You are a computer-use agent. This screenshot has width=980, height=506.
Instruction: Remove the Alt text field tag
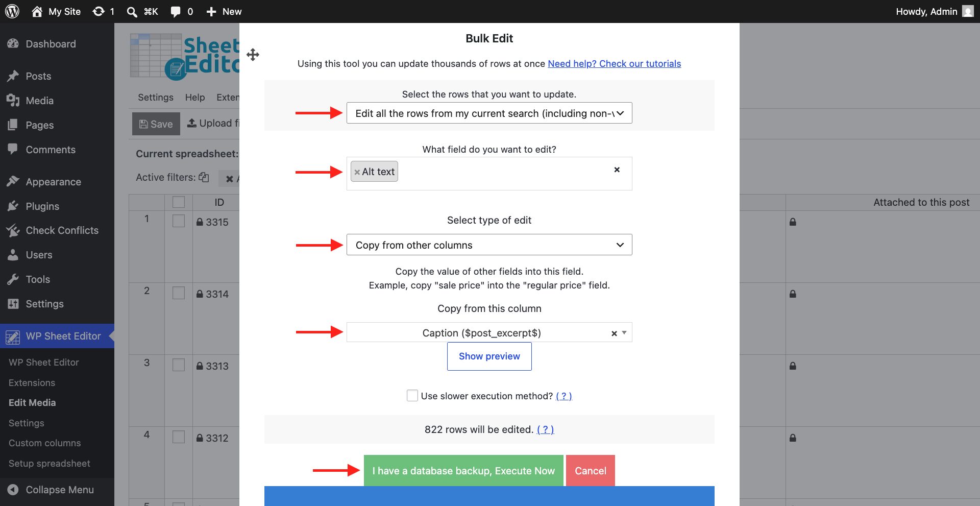click(x=357, y=172)
